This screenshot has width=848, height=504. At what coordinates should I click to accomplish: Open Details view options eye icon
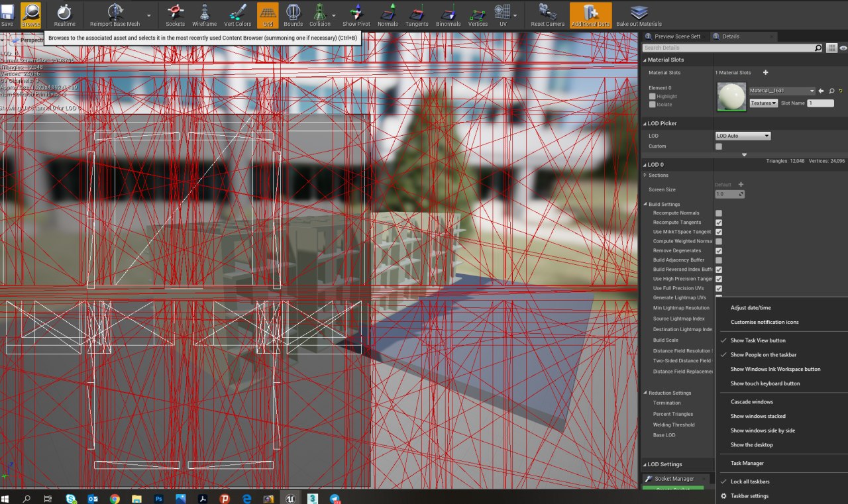pos(843,48)
